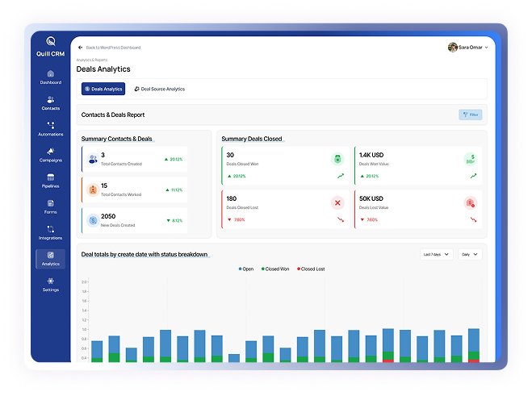Screen dimensions: 532x396
Task: Open the Daily interval dropdown
Action: pos(469,254)
